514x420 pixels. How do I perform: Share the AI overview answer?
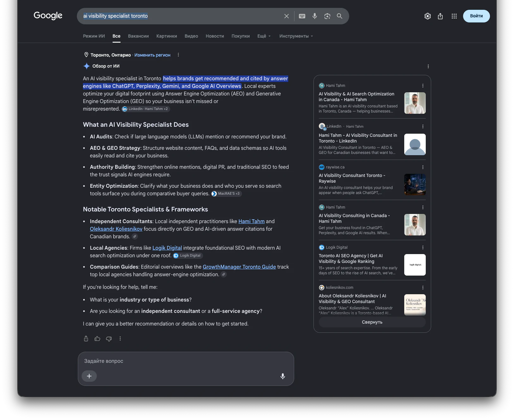pyautogui.click(x=86, y=339)
